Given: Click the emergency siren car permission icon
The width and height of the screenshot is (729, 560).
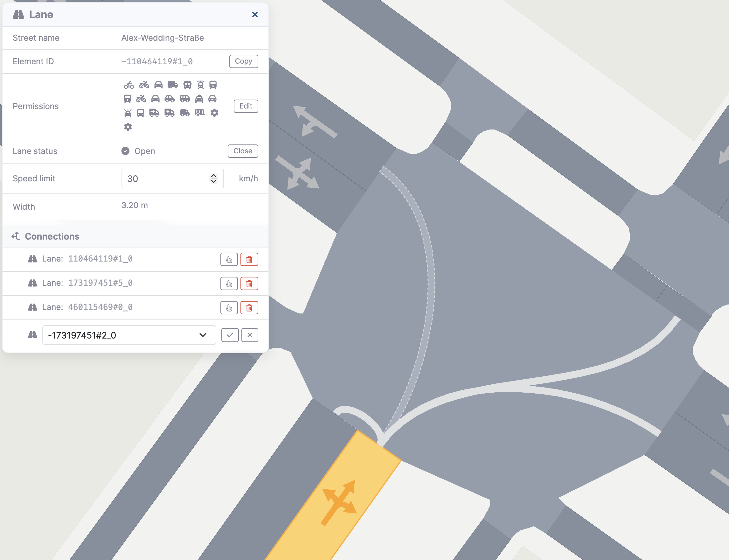Looking at the screenshot, I should click(128, 113).
